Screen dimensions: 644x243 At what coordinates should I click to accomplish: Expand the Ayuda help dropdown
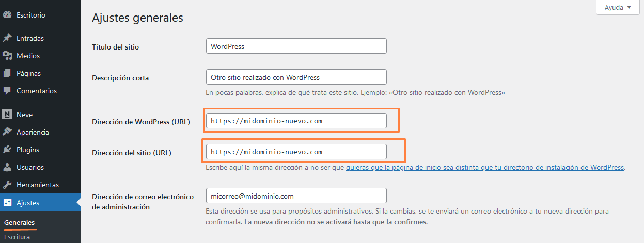(618, 7)
